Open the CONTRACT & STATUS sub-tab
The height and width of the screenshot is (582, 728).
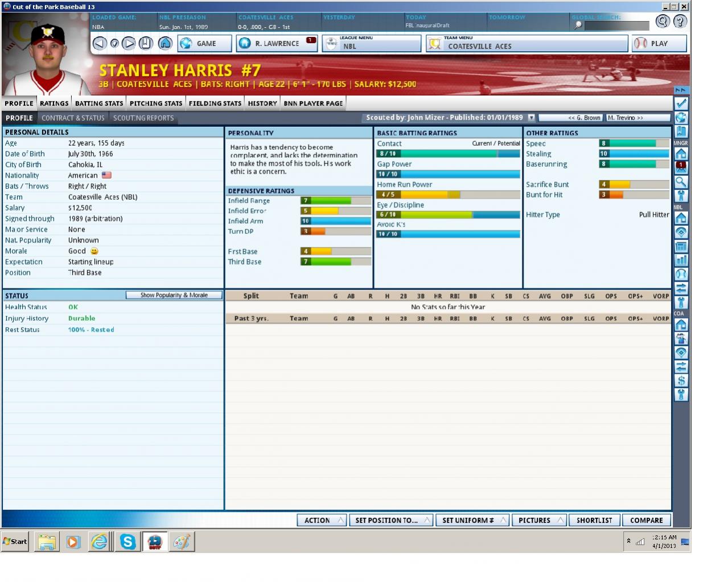click(73, 118)
